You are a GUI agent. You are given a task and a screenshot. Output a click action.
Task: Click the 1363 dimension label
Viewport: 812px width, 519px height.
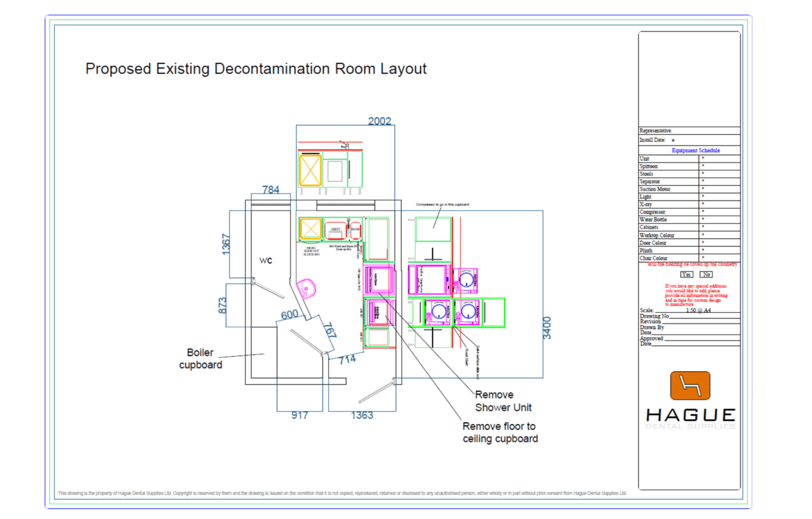coord(362,415)
